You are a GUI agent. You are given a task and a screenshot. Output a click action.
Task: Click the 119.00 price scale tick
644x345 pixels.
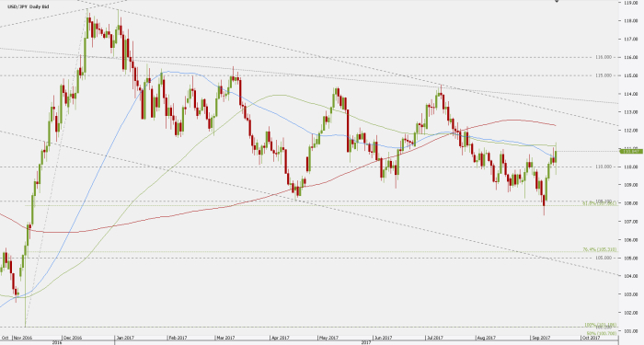pos(631,3)
